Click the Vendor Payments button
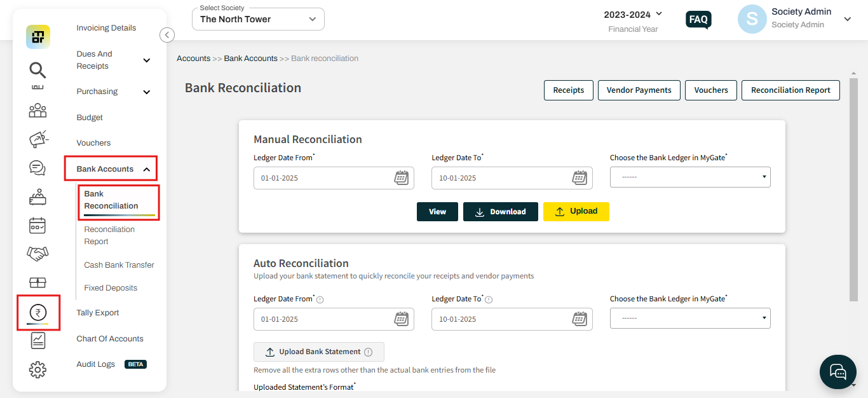Image resolution: width=868 pixels, height=398 pixels. pyautogui.click(x=639, y=90)
